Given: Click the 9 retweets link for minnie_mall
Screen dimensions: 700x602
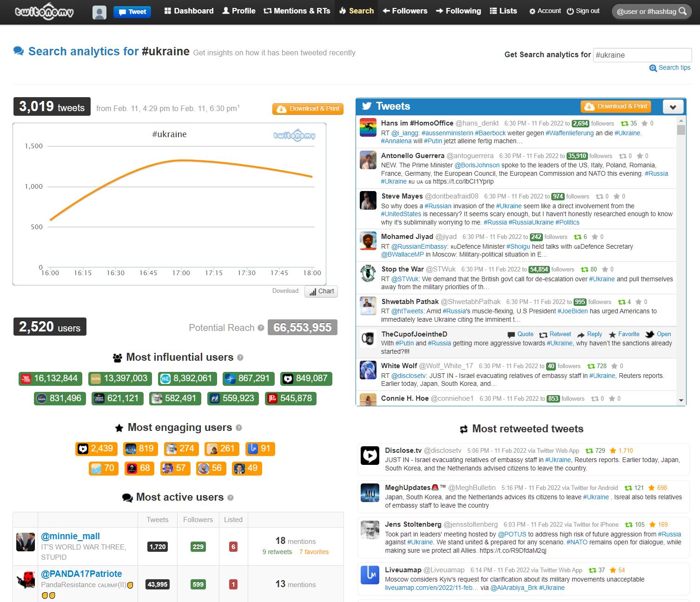Looking at the screenshot, I should [277, 552].
